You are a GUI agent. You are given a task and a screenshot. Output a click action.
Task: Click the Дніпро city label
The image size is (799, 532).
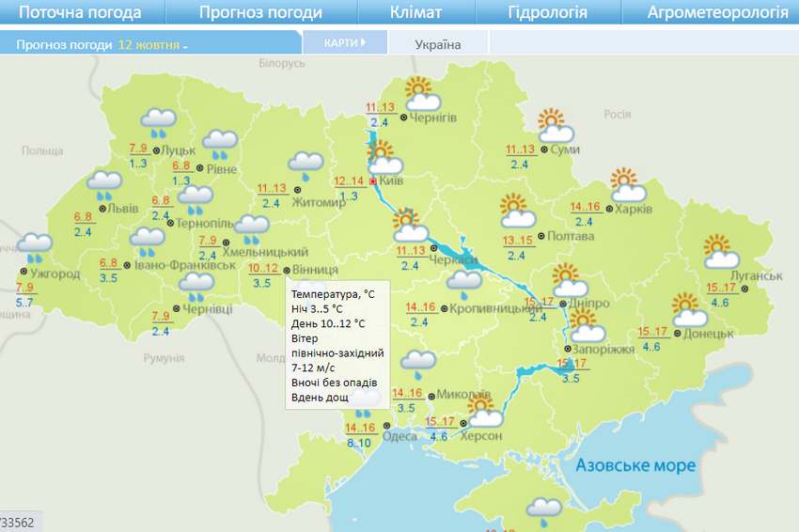click(x=589, y=305)
